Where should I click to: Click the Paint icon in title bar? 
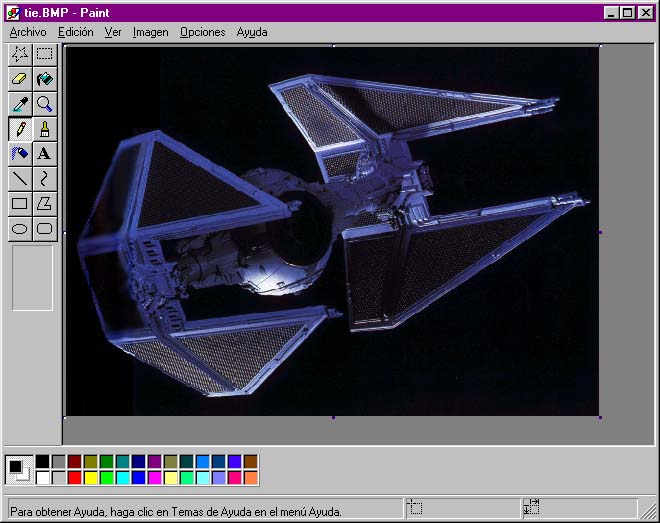coord(13,13)
